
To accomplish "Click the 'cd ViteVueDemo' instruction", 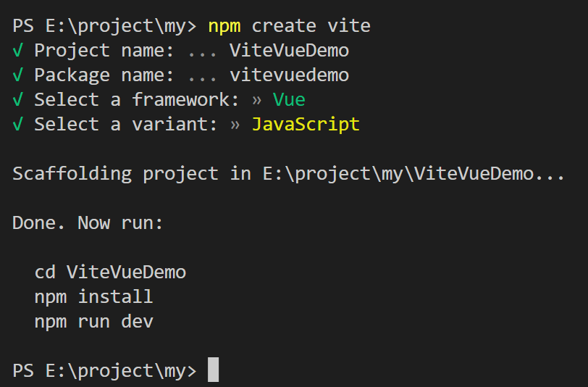I will click(110, 272).
